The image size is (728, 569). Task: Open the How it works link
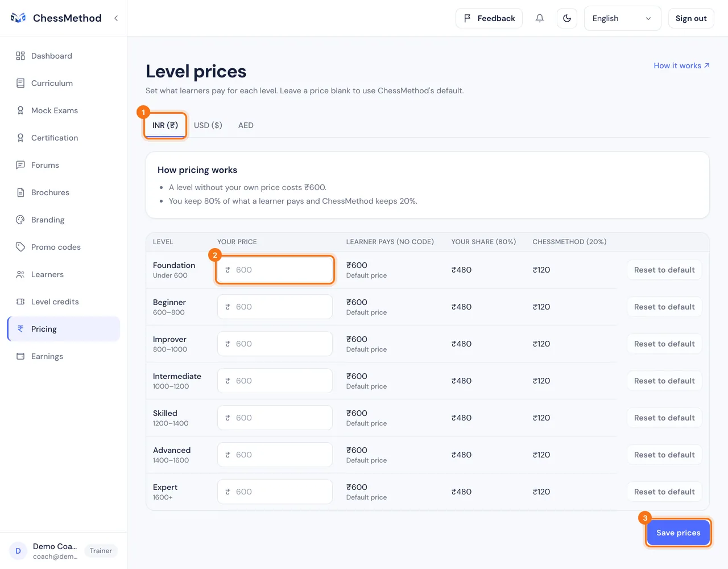pos(681,65)
